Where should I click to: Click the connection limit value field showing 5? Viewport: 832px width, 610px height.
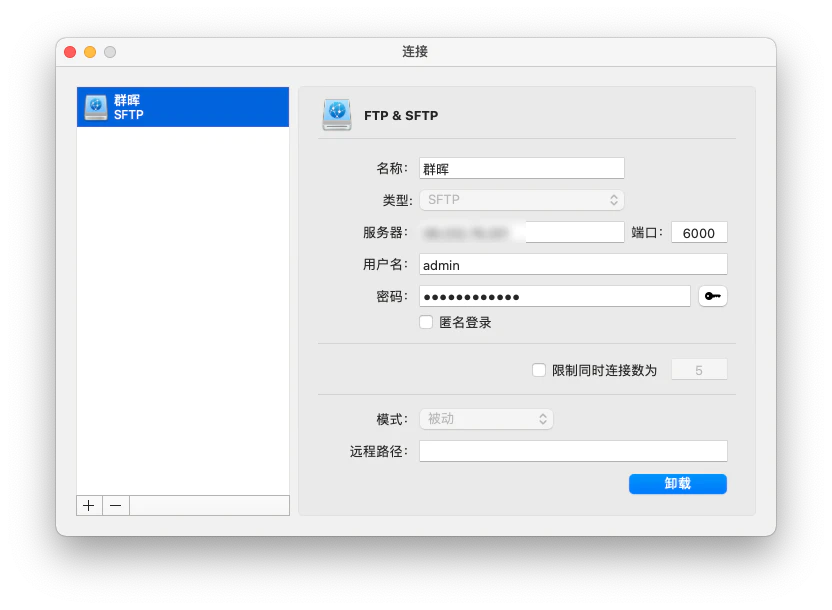(x=699, y=369)
